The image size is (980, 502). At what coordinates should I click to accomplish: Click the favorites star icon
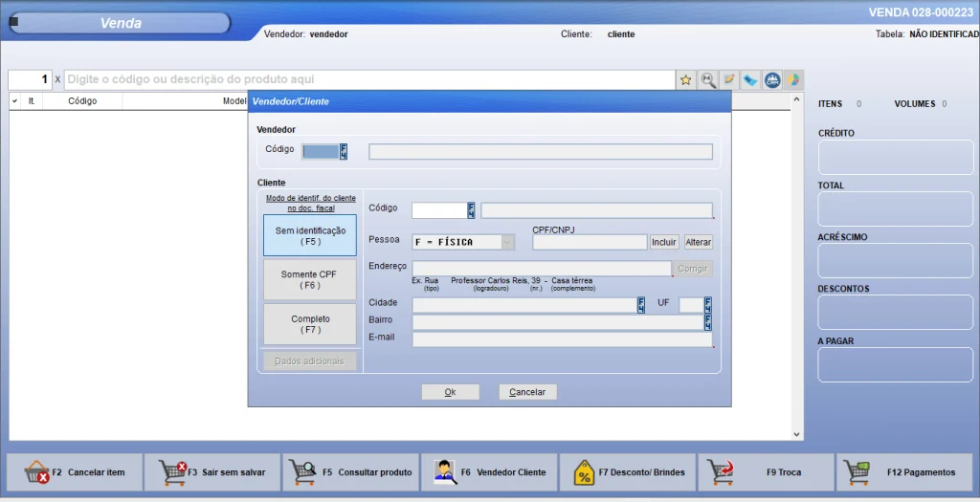[686, 80]
